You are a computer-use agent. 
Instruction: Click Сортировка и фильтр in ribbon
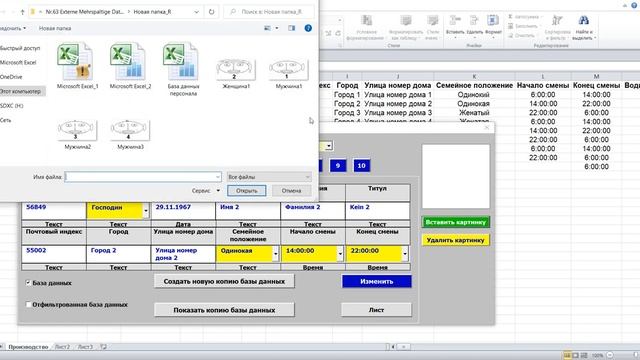point(557,28)
